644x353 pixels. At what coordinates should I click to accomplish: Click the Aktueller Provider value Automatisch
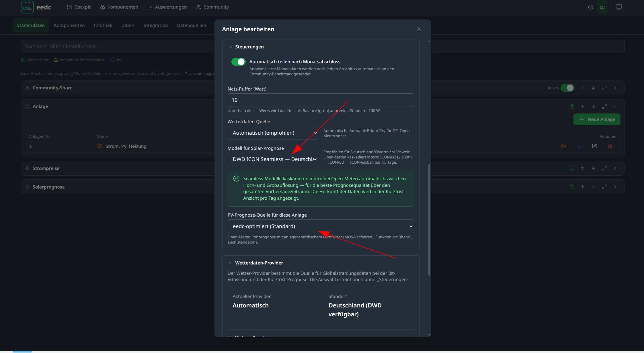point(251,305)
